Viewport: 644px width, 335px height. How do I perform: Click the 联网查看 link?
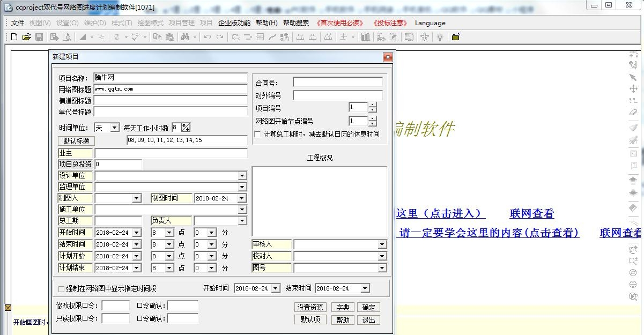pos(531,214)
